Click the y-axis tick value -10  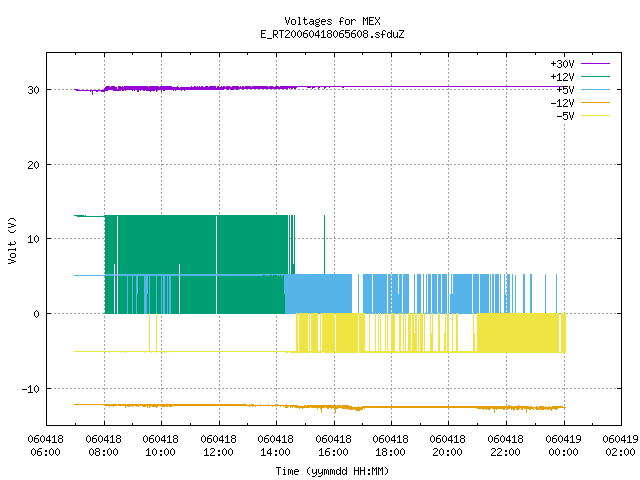pos(31,389)
